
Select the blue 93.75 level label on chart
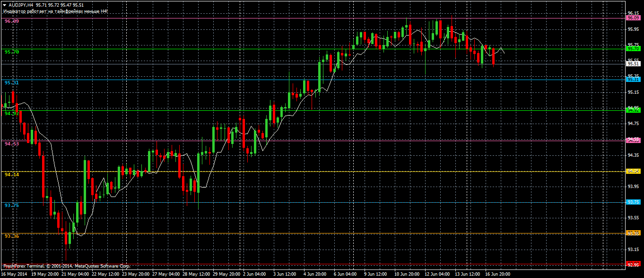[x=12, y=205]
